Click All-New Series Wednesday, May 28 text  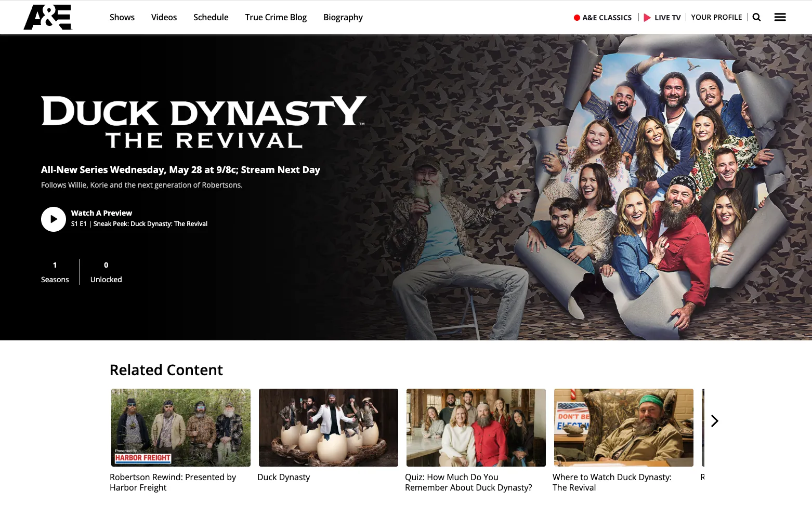click(180, 170)
